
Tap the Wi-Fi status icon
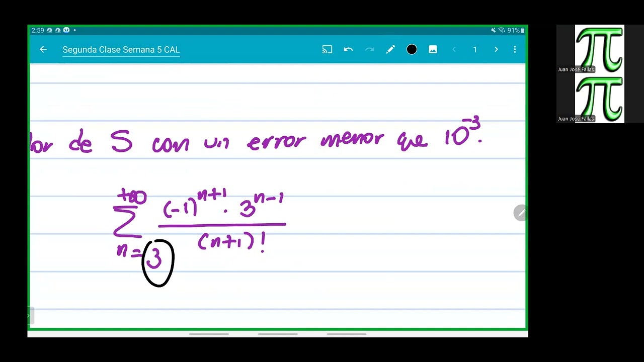501,31
